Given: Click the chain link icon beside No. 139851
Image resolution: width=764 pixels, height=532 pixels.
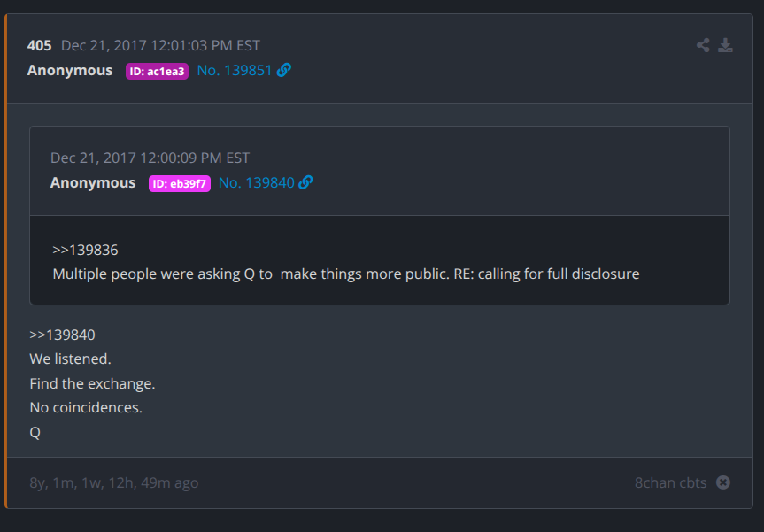Looking at the screenshot, I should pos(284,70).
